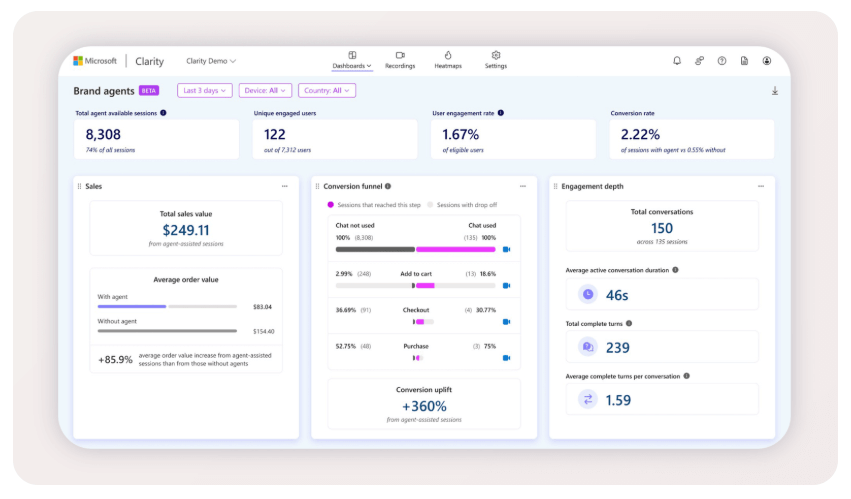Download the Brand agents dashboard

(x=775, y=91)
